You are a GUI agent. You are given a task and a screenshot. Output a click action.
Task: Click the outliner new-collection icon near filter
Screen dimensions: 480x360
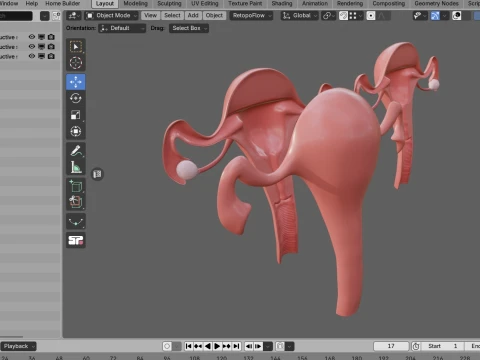coord(56,16)
